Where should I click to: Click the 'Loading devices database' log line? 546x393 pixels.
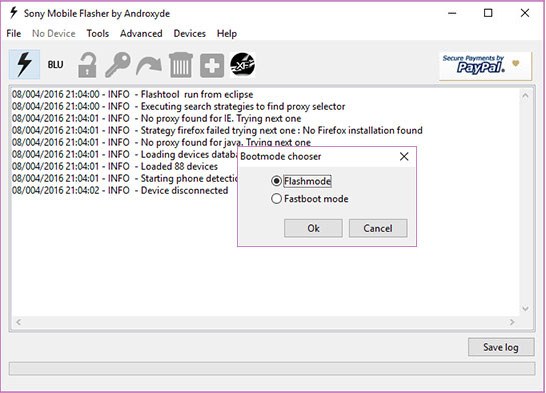[125, 154]
